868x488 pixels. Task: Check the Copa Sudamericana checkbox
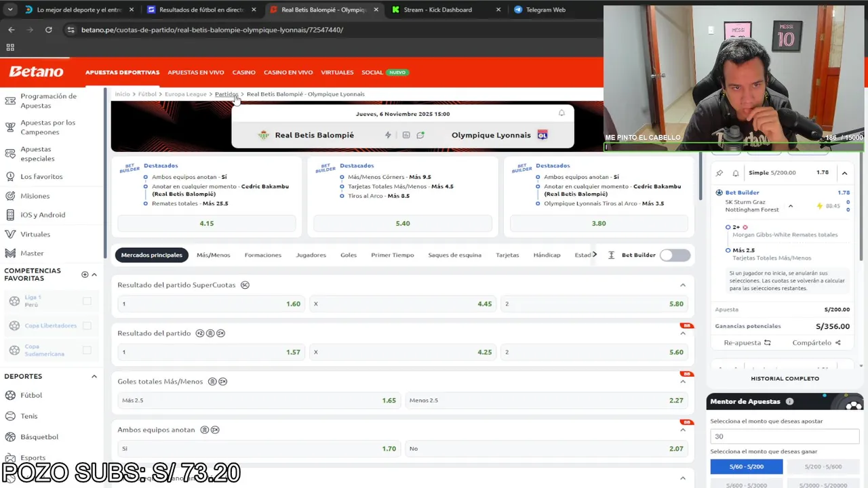pyautogui.click(x=87, y=350)
